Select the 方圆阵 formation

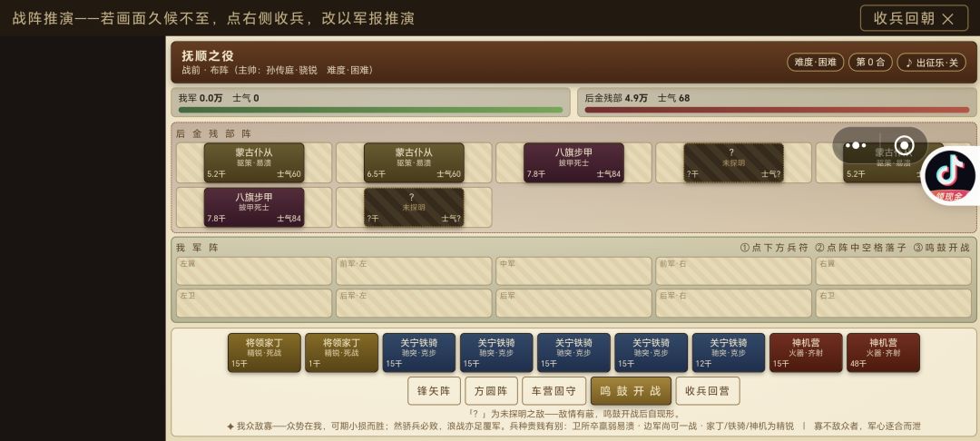pyautogui.click(x=491, y=391)
